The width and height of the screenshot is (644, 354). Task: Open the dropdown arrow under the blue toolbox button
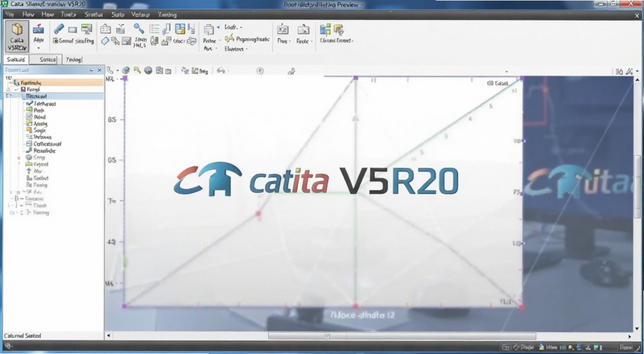tap(39, 48)
